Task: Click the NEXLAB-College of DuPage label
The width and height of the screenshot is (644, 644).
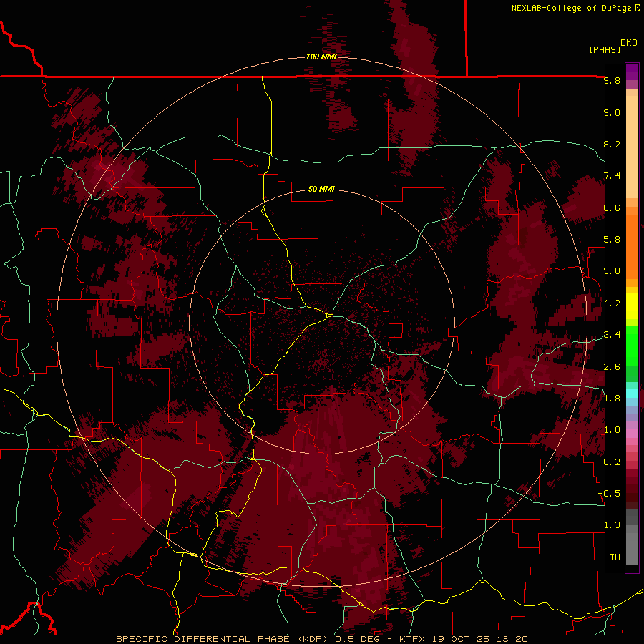Action: (x=572, y=8)
